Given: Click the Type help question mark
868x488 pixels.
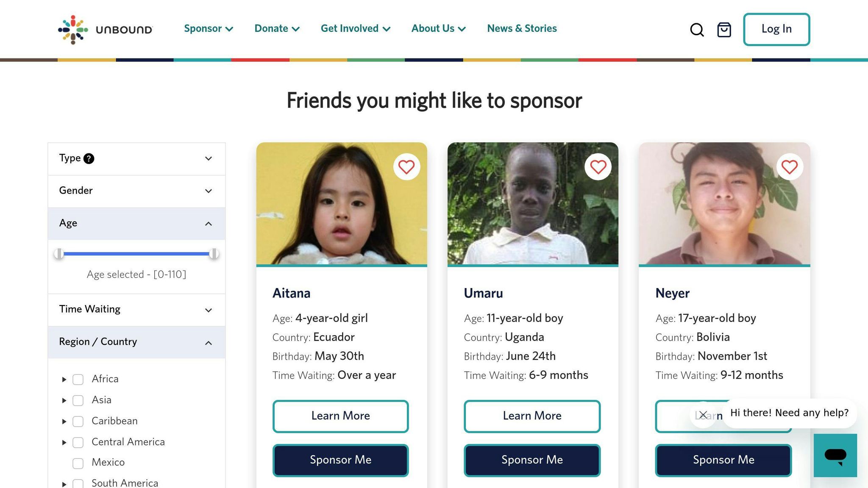Looking at the screenshot, I should (89, 158).
